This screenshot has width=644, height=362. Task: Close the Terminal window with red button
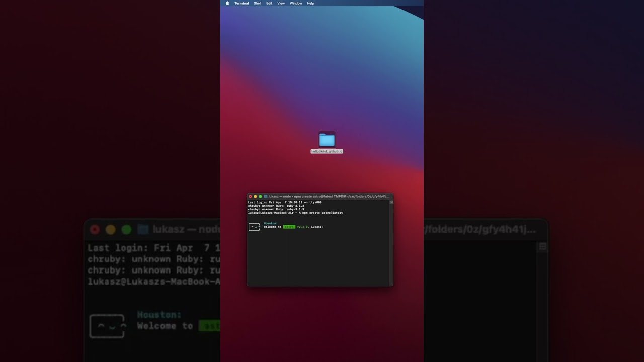click(x=250, y=196)
